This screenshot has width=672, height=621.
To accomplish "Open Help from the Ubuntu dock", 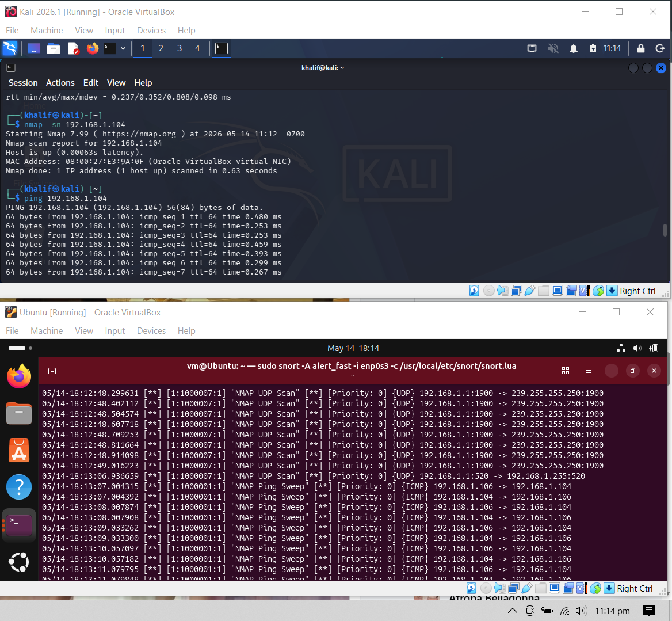I will pyautogui.click(x=19, y=487).
